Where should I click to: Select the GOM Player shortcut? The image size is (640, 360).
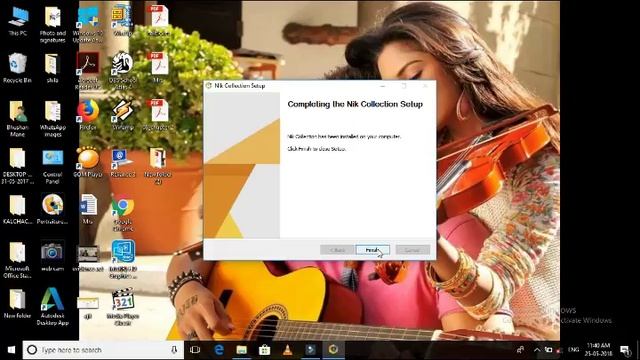click(x=88, y=162)
